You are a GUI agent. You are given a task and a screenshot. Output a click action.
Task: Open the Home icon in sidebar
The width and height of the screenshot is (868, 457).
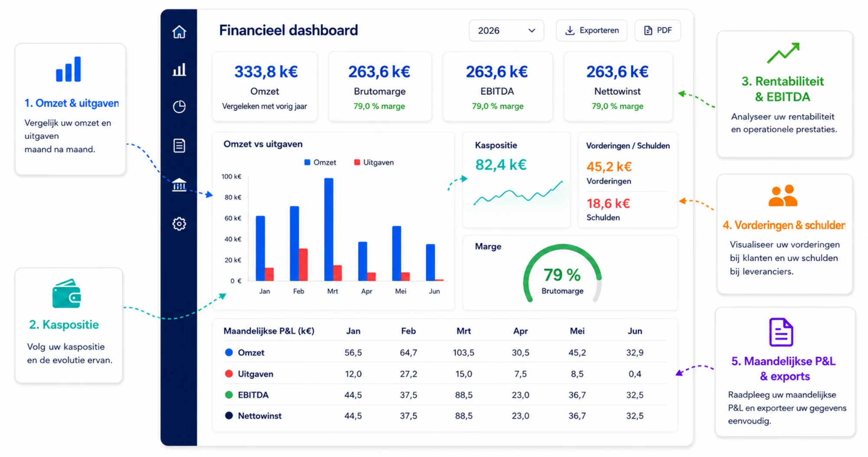(179, 32)
